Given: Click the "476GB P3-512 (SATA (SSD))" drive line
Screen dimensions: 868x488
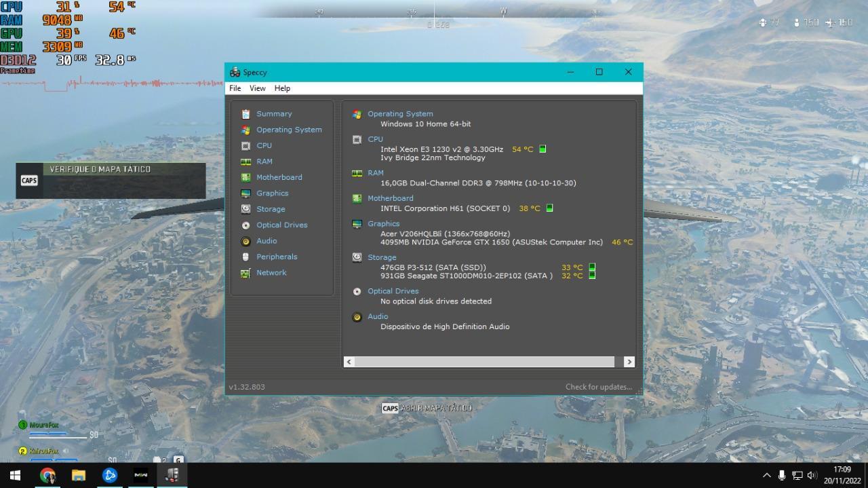Looking at the screenshot, I should coord(433,267).
